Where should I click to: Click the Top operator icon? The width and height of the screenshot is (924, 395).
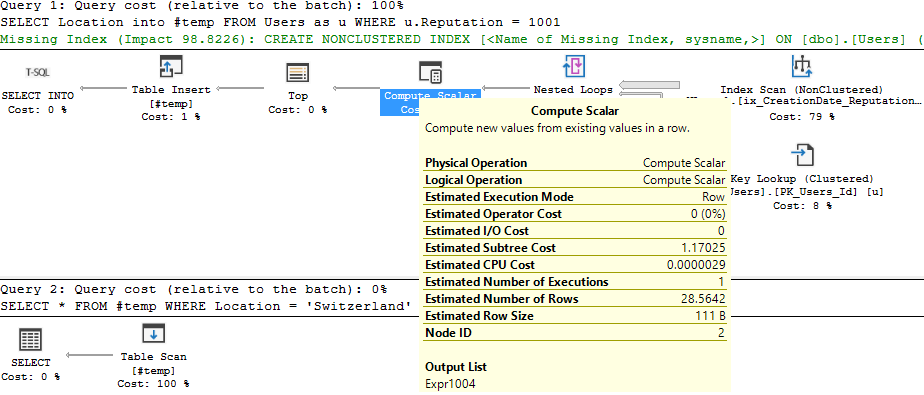coord(298,73)
